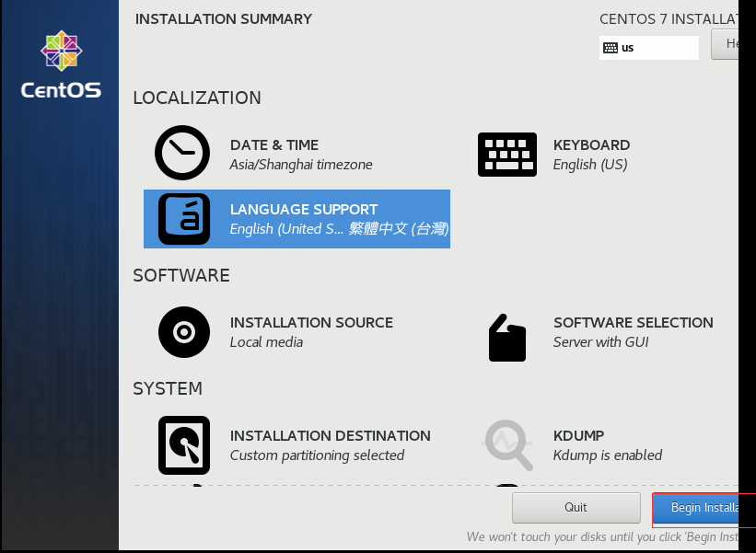The image size is (756, 553).
Task: Open Installation Destination hard drive icon
Action: [184, 445]
